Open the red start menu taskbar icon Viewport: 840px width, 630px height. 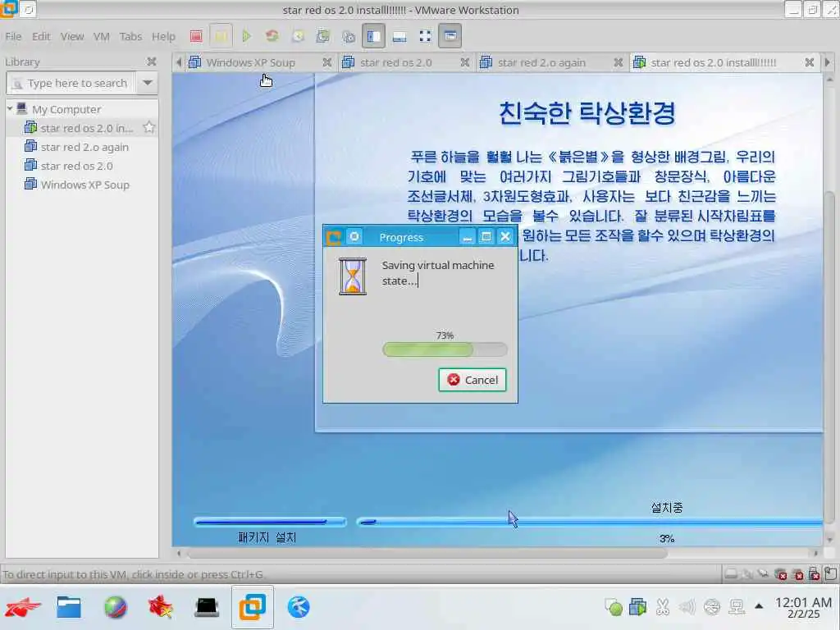click(22, 608)
